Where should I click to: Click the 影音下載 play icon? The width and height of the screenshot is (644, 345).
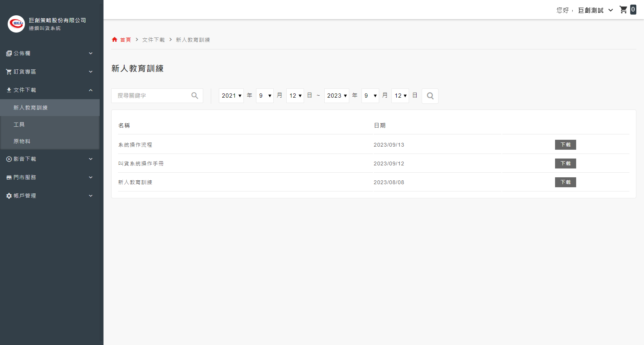(x=9, y=159)
